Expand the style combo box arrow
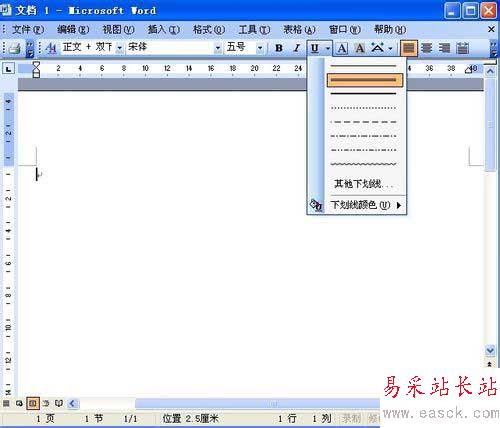 (x=119, y=49)
